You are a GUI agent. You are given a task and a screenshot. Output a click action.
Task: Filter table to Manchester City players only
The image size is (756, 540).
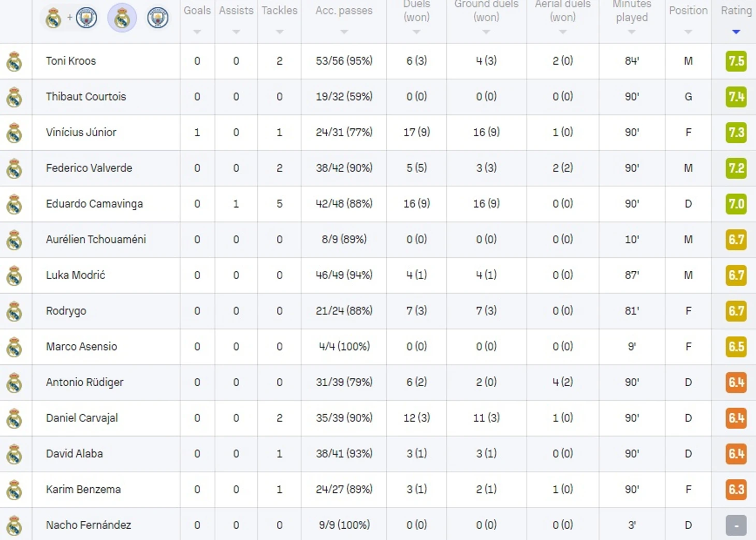coord(157,18)
